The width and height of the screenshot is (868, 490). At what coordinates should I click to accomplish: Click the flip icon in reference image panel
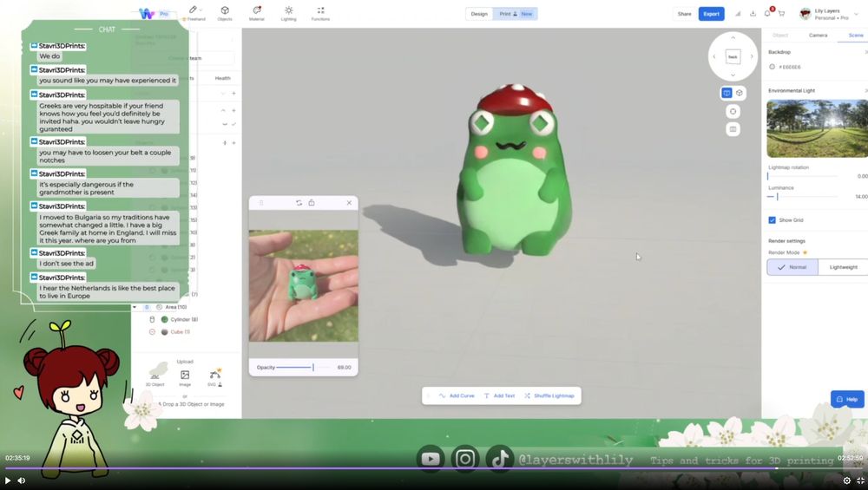[x=299, y=203]
